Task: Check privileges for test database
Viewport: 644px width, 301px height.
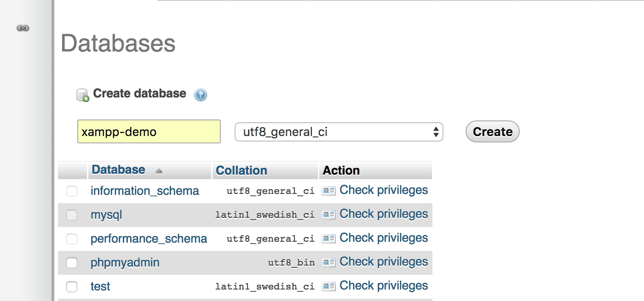Action: pos(384,285)
